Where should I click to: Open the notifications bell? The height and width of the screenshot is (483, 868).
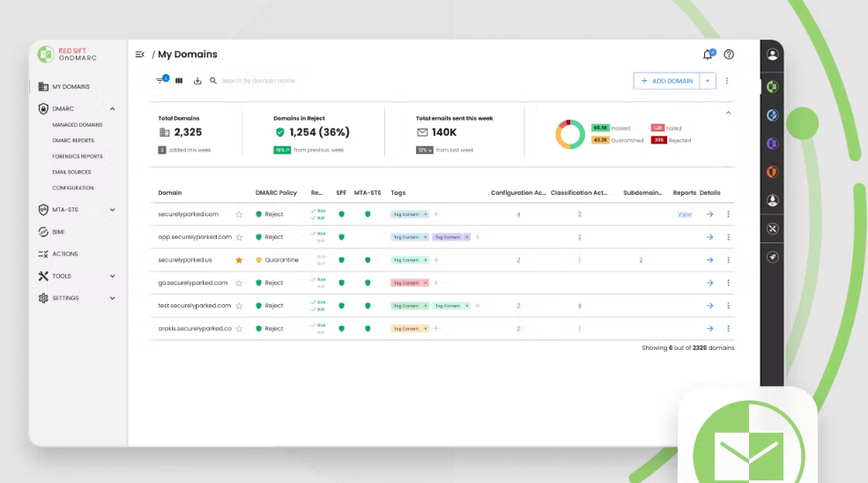coord(708,55)
